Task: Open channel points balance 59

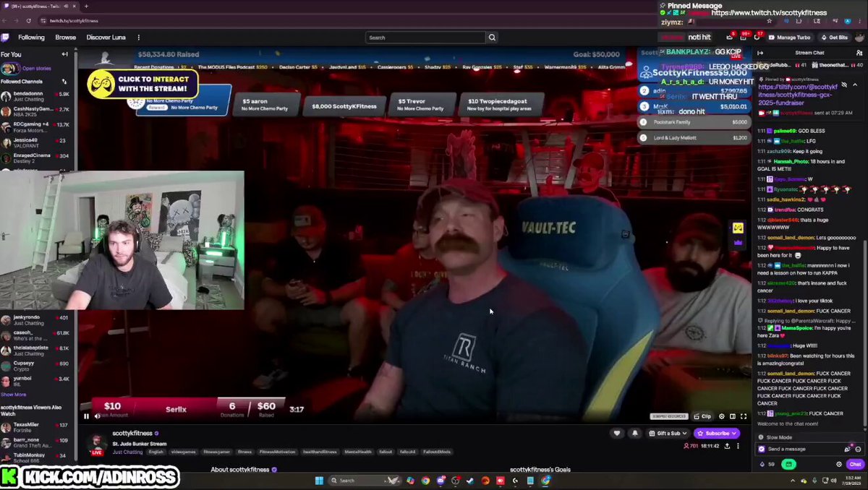Action: point(767,464)
